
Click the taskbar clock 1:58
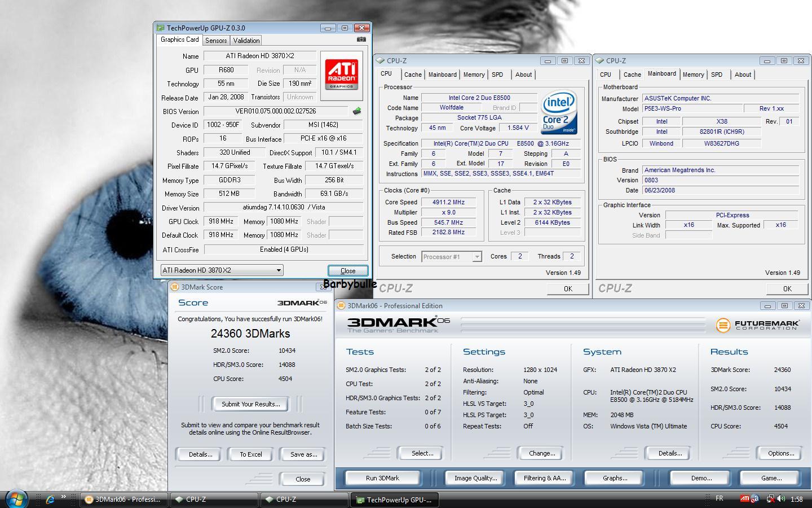point(797,499)
